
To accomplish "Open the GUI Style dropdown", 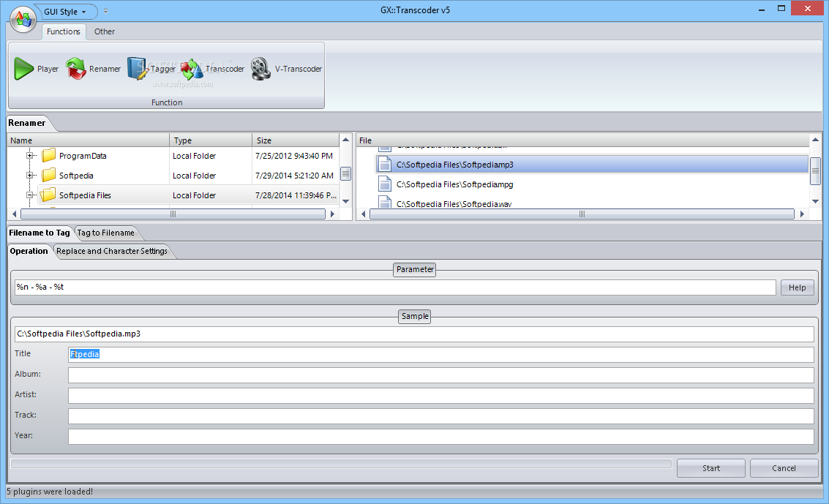I will pos(64,12).
